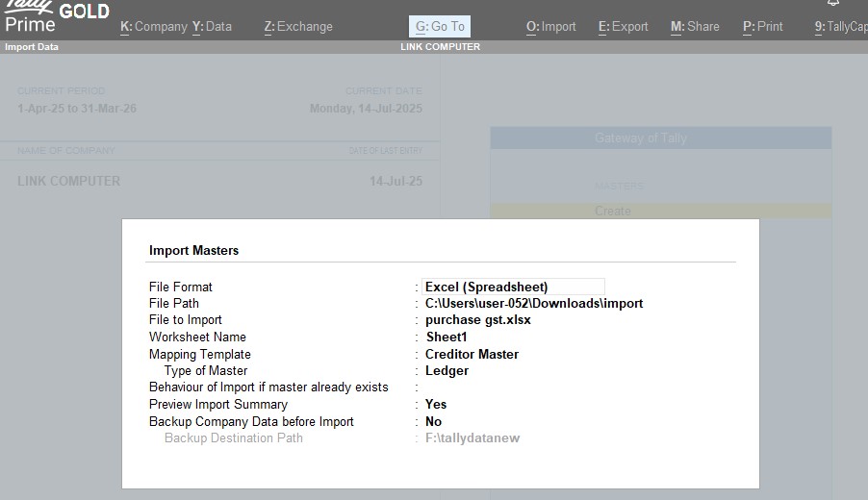Open the Import menu

[x=551, y=27]
